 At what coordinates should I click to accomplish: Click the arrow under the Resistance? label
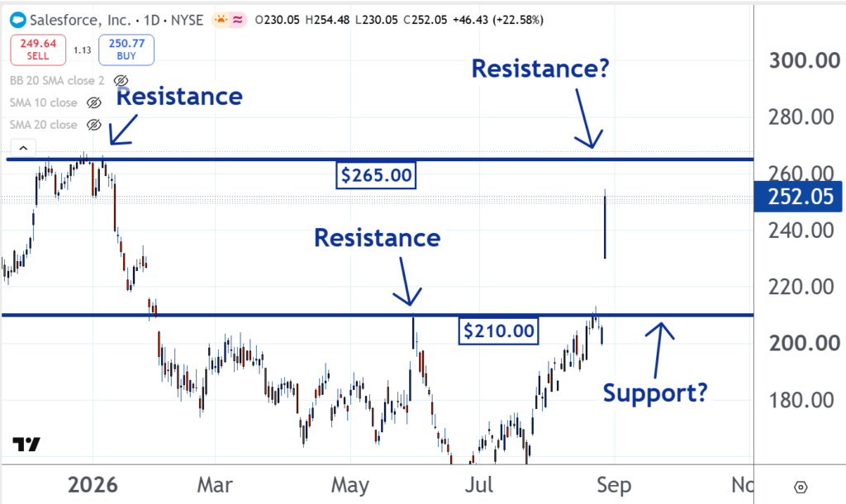tap(587, 119)
